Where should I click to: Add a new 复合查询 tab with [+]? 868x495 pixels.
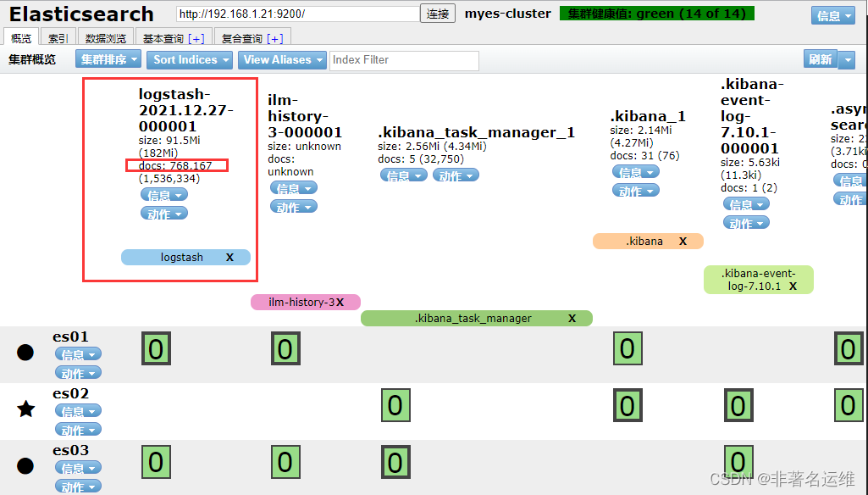[275, 38]
